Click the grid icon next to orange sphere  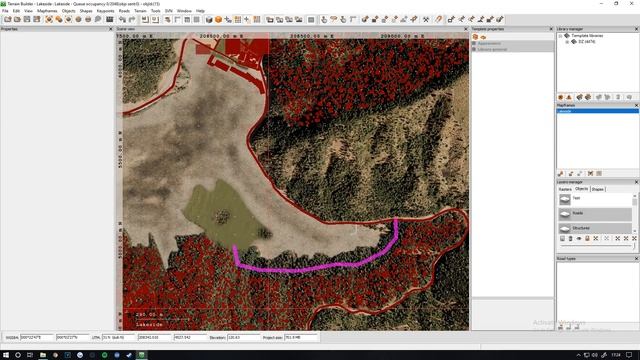click(238, 19)
